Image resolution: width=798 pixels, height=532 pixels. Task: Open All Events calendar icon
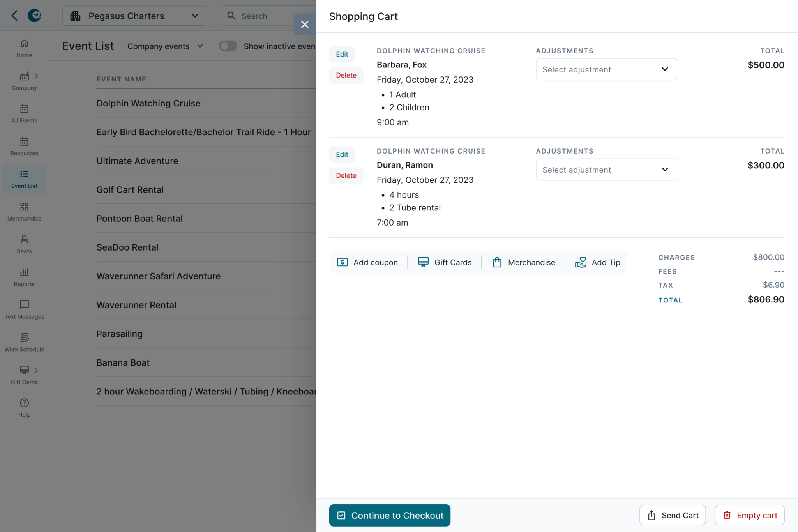pyautogui.click(x=24, y=109)
